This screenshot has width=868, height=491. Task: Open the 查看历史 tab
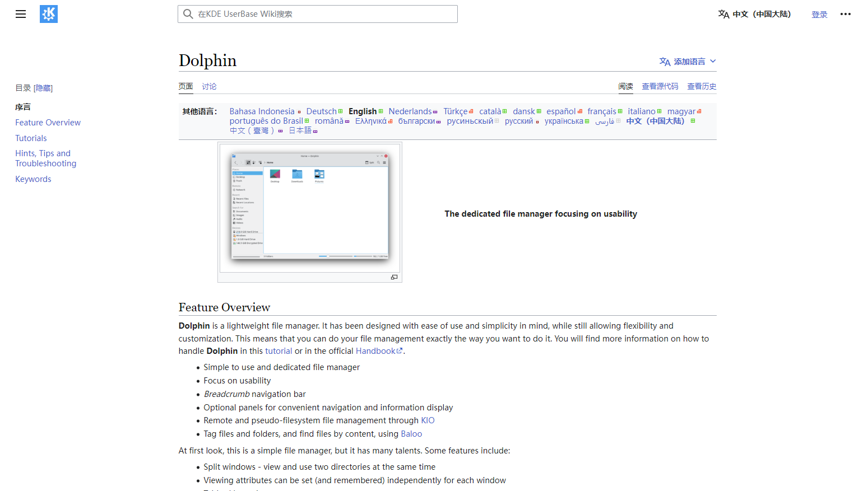tap(702, 86)
